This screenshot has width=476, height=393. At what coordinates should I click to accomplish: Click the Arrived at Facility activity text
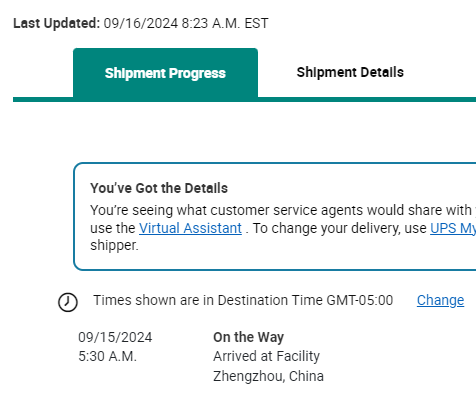point(267,356)
